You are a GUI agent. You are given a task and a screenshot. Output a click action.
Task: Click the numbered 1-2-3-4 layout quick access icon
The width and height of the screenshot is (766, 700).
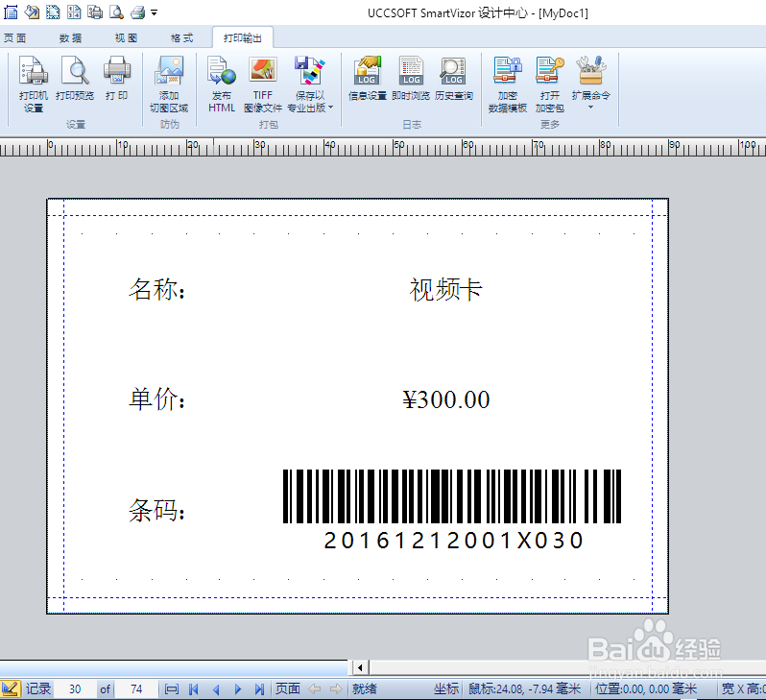click(74, 12)
